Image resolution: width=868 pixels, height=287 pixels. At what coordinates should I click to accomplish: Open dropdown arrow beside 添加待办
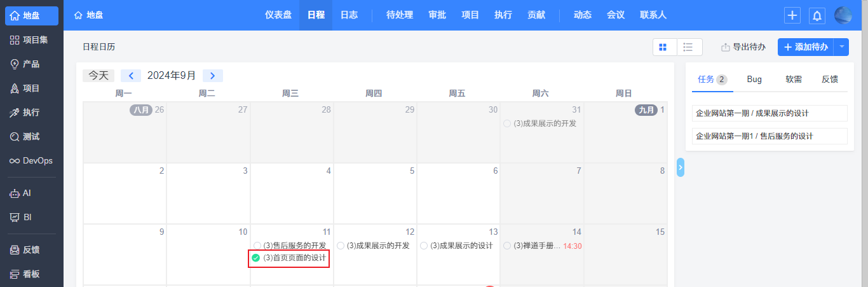coord(841,47)
